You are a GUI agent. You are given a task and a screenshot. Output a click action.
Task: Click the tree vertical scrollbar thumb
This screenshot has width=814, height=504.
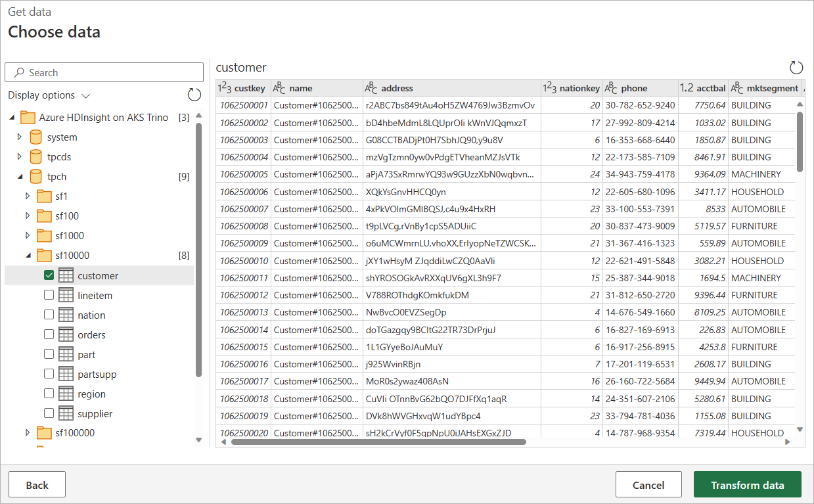click(x=199, y=250)
